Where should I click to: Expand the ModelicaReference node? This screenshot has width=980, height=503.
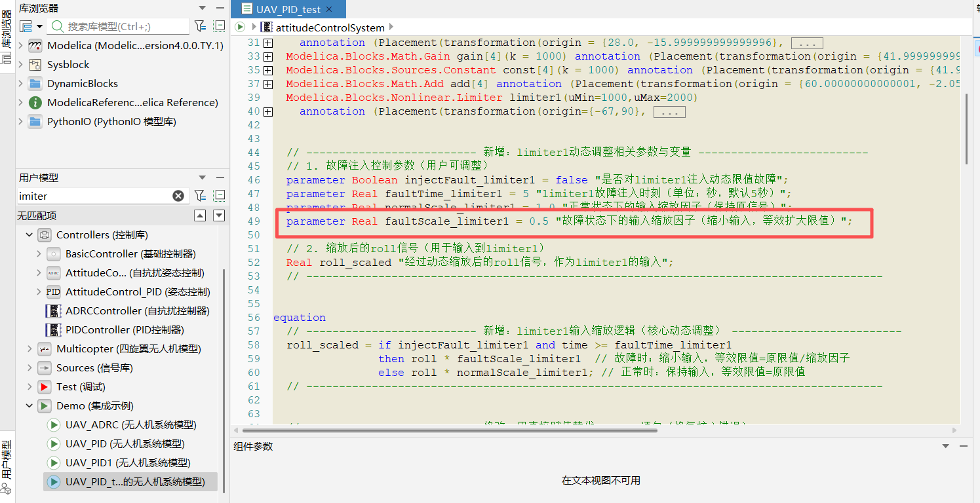tap(21, 103)
